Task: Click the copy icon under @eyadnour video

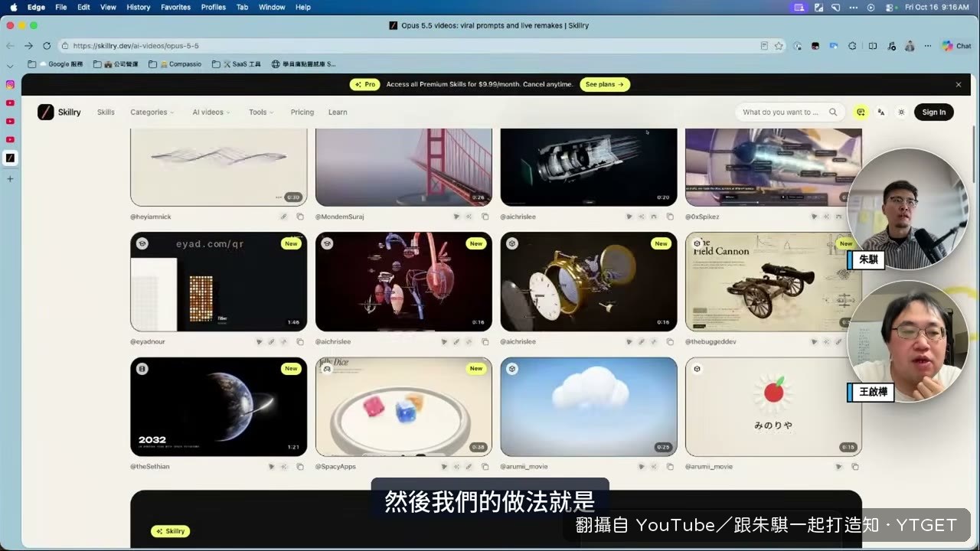Action: click(x=300, y=341)
